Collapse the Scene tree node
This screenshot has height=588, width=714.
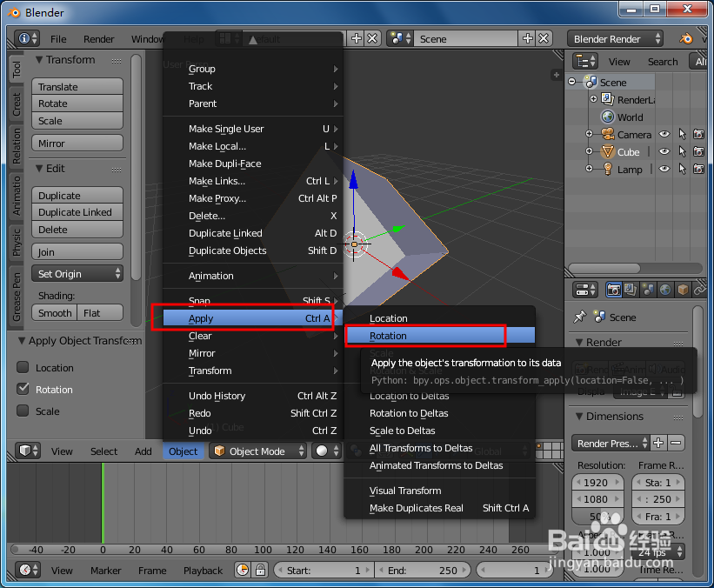pos(572,82)
